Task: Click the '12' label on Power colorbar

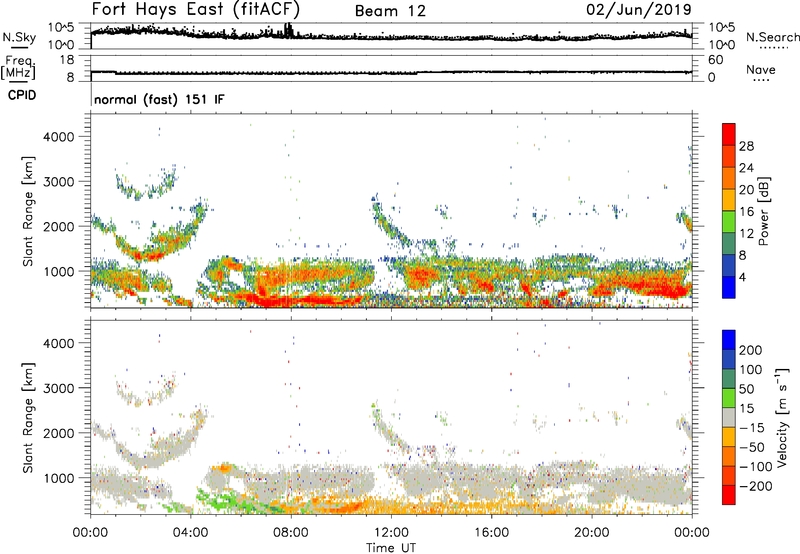Action: tap(746, 234)
